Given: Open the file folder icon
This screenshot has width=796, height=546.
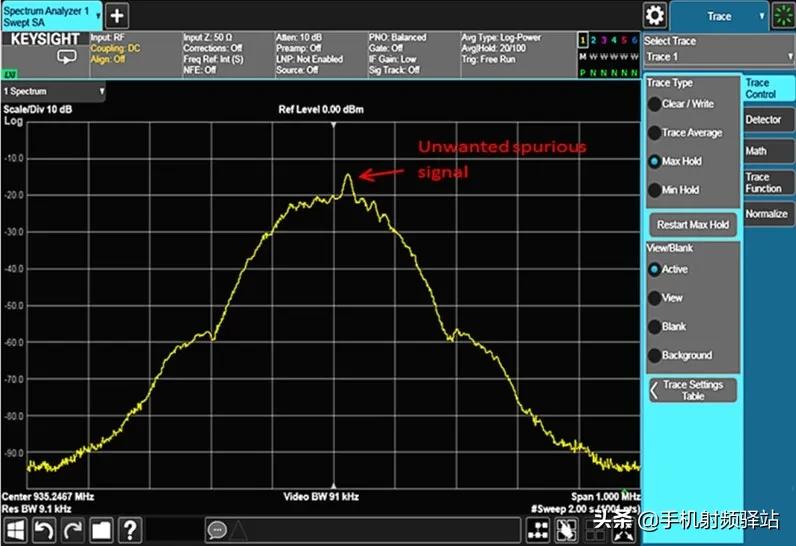Looking at the screenshot, I should [x=101, y=530].
